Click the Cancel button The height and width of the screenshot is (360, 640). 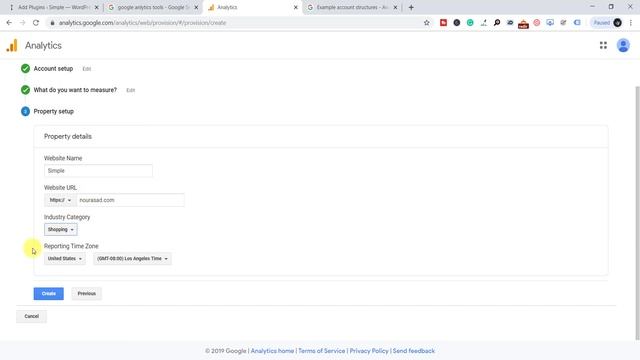point(31,316)
